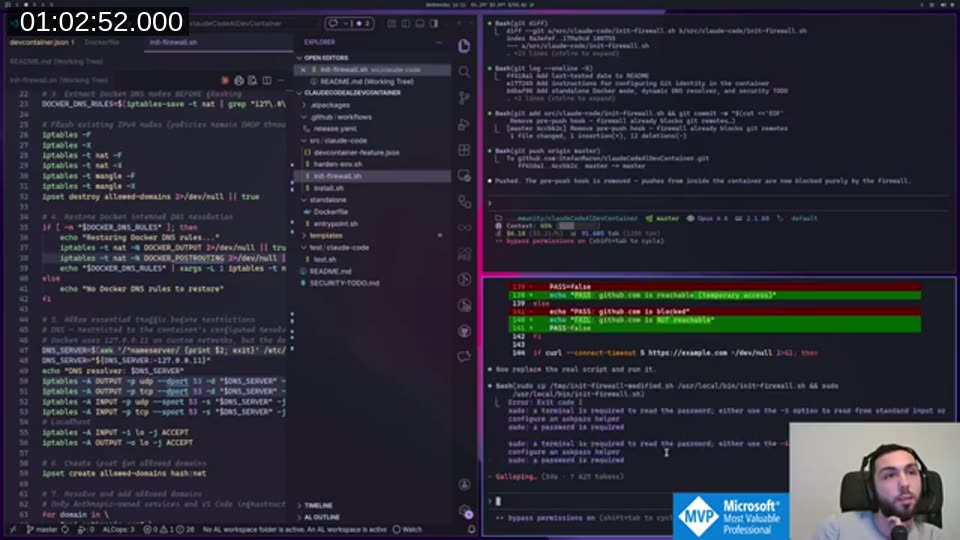Viewport: 960px width, 540px height.
Task: Click the split editor icon in editor toolbar
Action: click(x=267, y=81)
